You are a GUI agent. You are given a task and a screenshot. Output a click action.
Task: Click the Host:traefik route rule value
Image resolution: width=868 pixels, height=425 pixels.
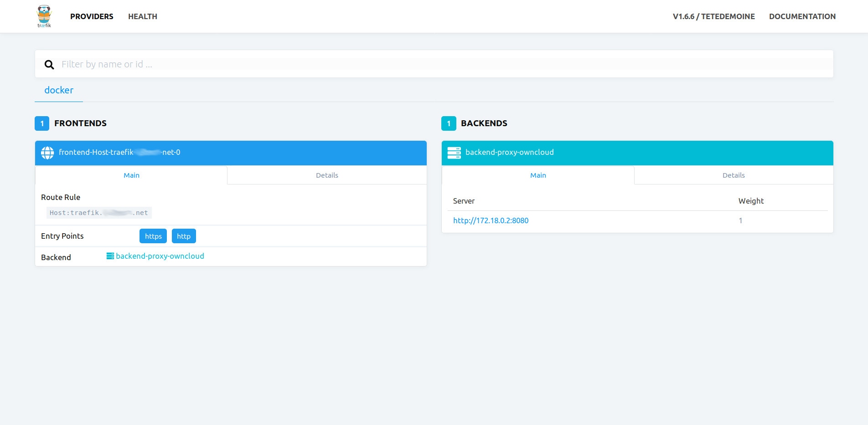pyautogui.click(x=99, y=213)
